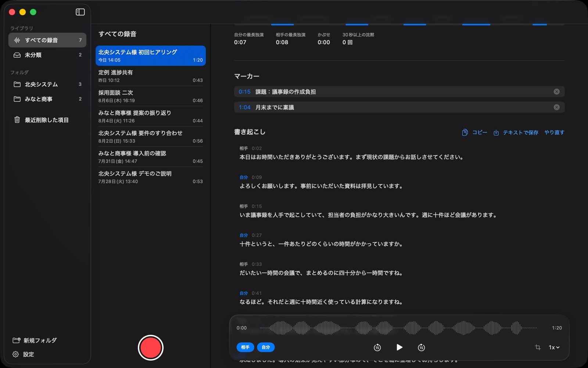The height and width of the screenshot is (368, 588).
Task: Jump to transcript timestamp 0:09
Action: [257, 177]
